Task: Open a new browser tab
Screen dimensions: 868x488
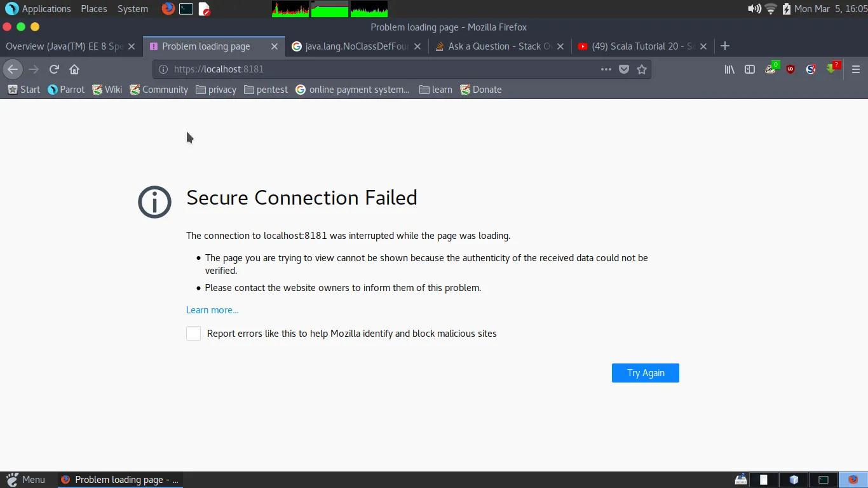Action: click(725, 46)
